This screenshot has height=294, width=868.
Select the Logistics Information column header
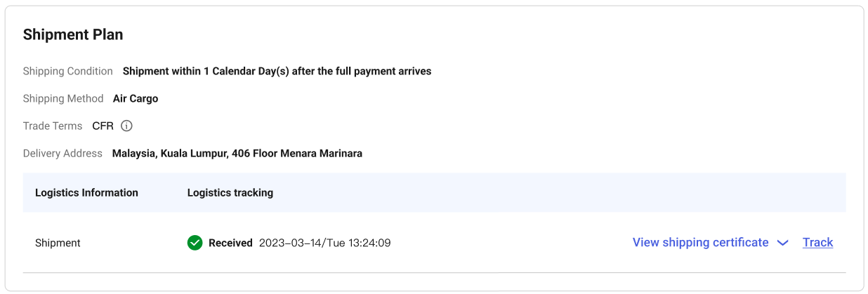pos(86,192)
